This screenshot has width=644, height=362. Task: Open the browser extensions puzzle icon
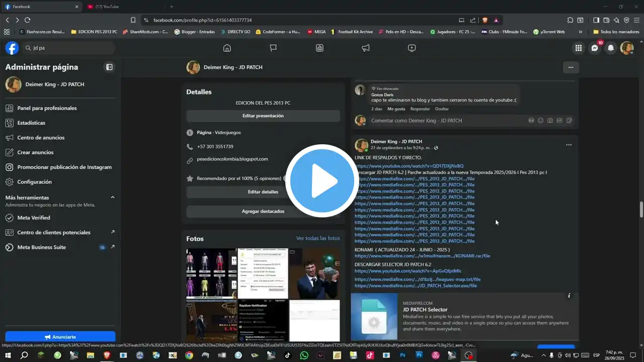tap(570, 20)
